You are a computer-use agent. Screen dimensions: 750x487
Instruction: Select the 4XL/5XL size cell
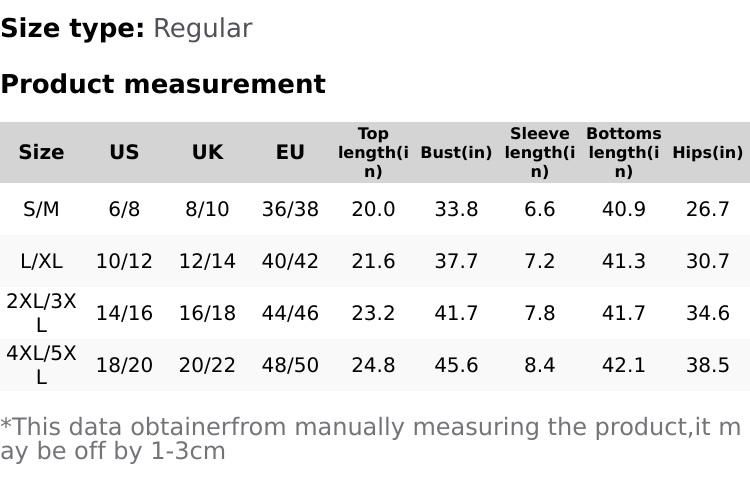[x=41, y=365]
